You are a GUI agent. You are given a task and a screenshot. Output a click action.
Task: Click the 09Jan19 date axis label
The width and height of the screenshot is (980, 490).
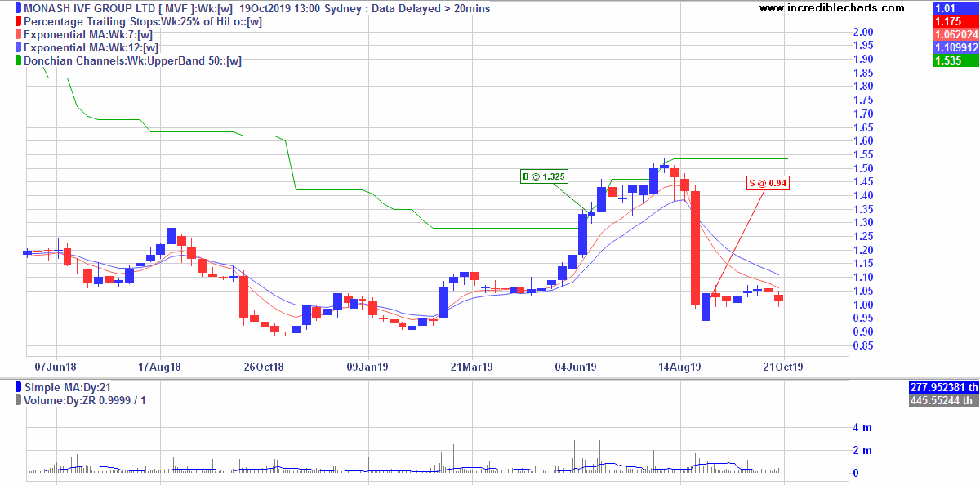click(x=368, y=367)
